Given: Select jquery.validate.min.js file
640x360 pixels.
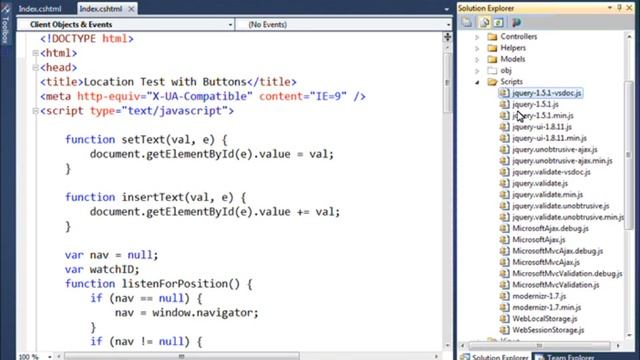Looking at the screenshot, I should click(x=547, y=195).
